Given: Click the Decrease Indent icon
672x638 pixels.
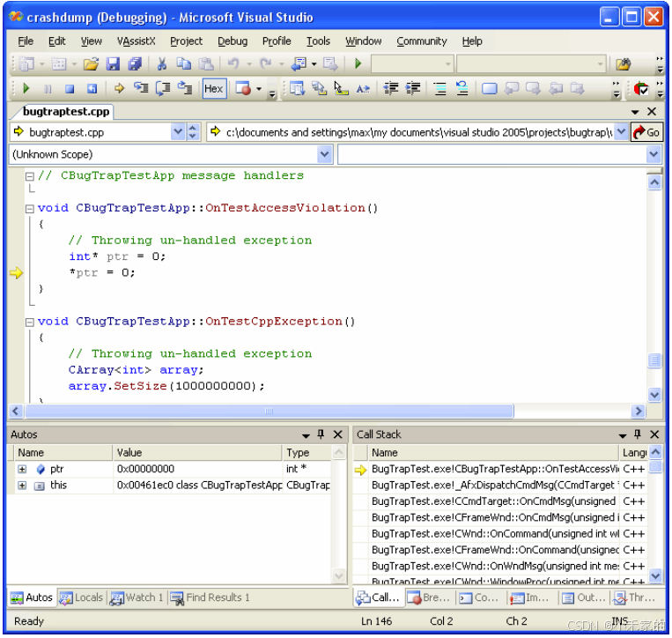Looking at the screenshot, I should click(390, 89).
